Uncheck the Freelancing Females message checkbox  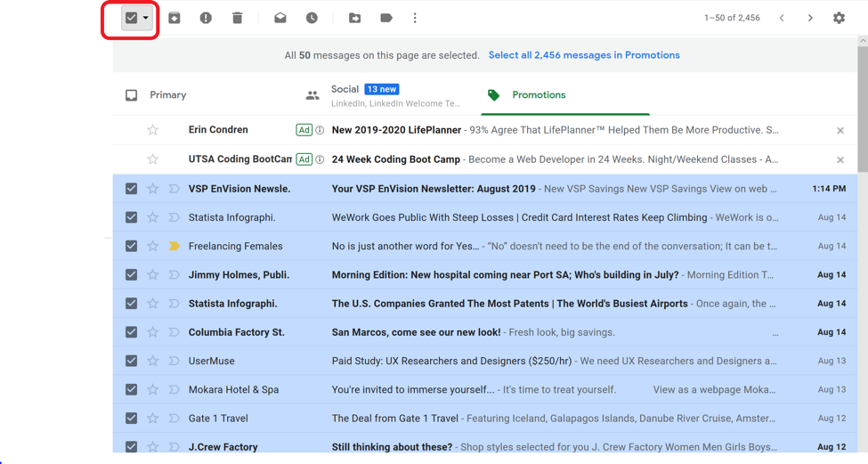(132, 246)
